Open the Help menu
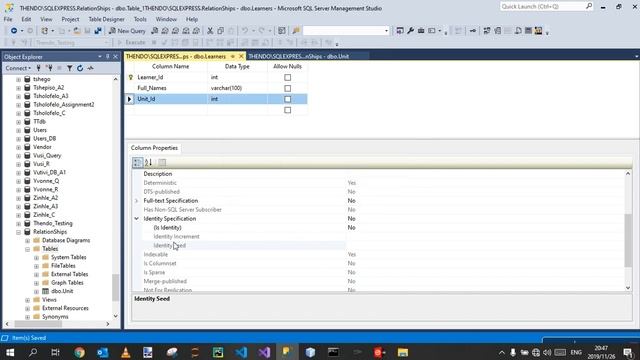 click(x=192, y=19)
